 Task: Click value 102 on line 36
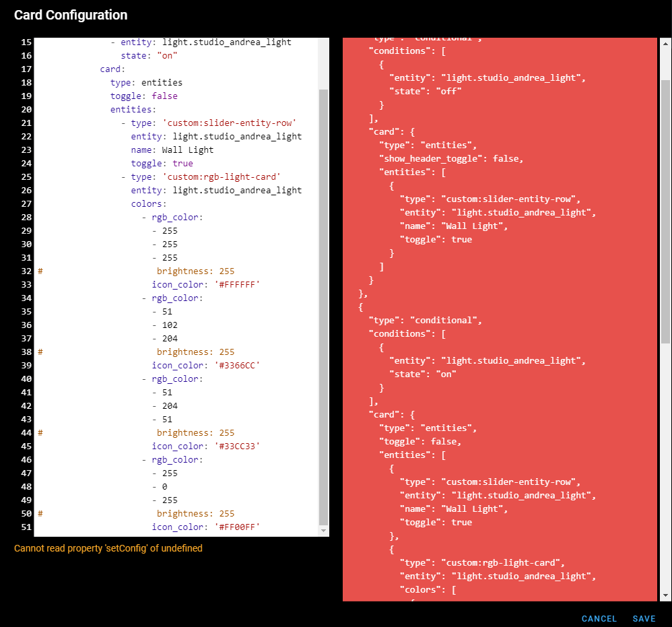click(x=170, y=325)
